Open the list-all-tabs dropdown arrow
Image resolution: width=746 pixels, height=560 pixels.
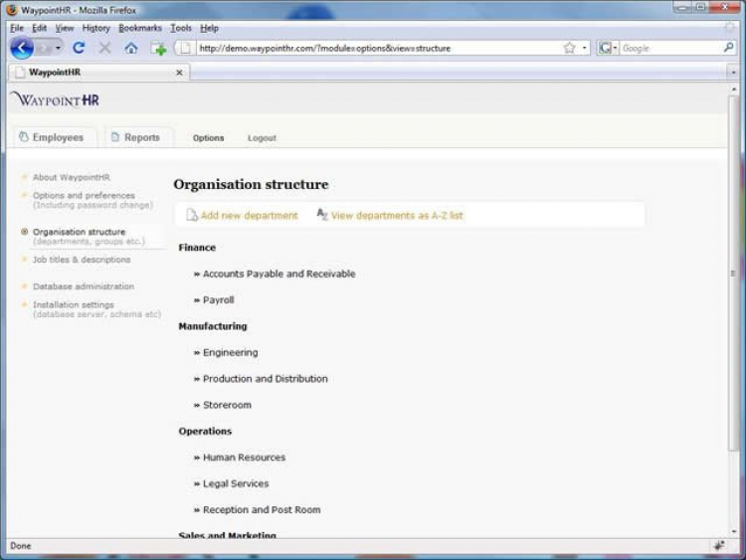click(x=733, y=73)
